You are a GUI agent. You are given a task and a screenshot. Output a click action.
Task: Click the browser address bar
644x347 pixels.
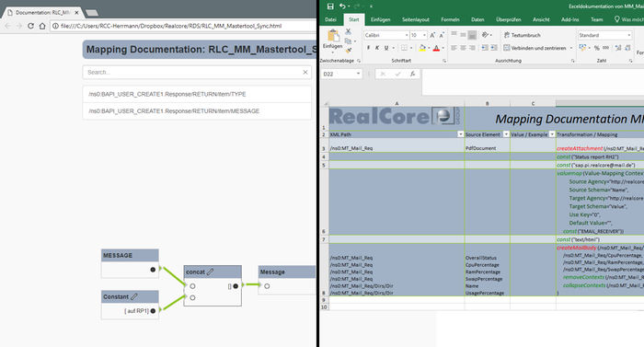(184, 26)
